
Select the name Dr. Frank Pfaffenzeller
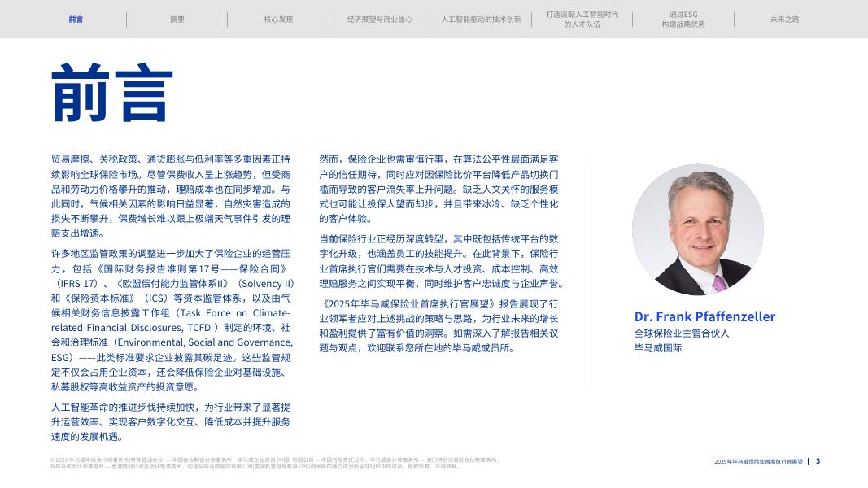tap(704, 316)
